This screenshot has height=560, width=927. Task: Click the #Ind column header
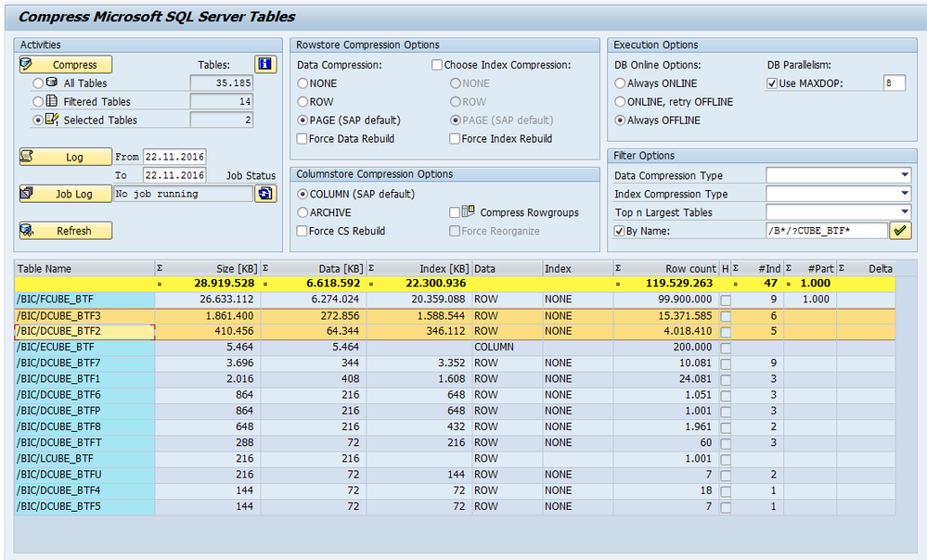coord(757,269)
